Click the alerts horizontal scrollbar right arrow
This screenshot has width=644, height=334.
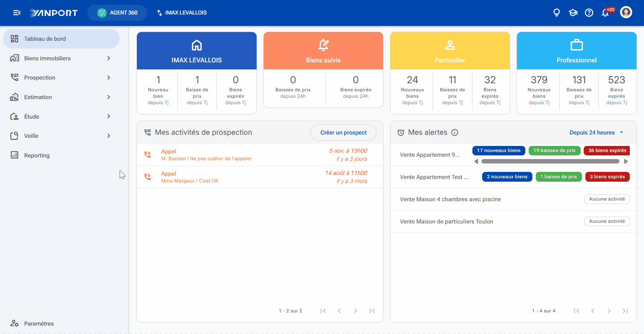tap(626, 161)
